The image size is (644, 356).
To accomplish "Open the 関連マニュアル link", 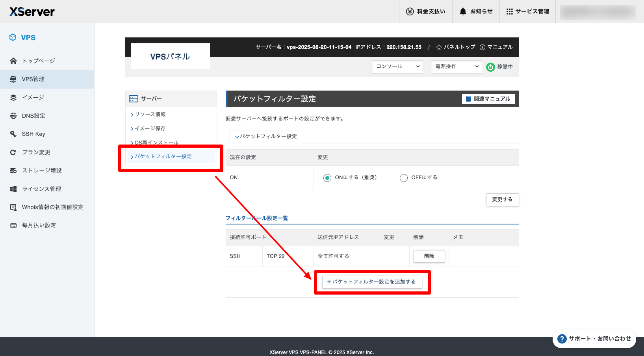I will coord(488,99).
